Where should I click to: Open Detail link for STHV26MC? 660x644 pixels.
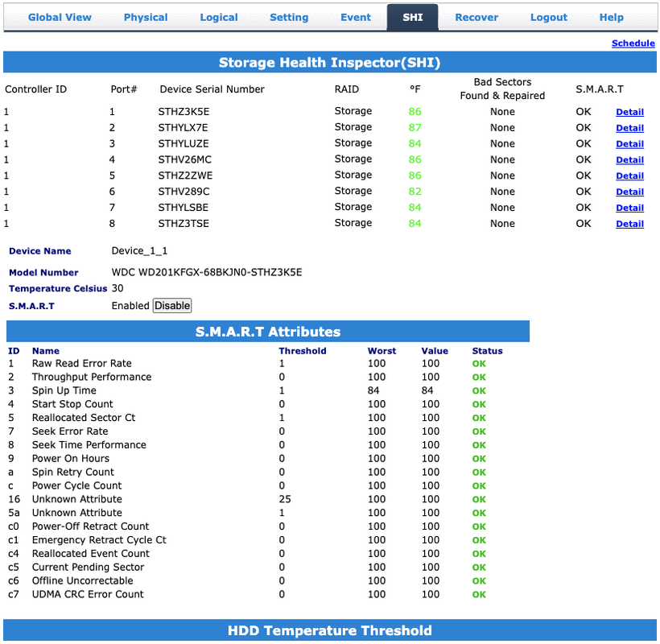[x=629, y=160]
